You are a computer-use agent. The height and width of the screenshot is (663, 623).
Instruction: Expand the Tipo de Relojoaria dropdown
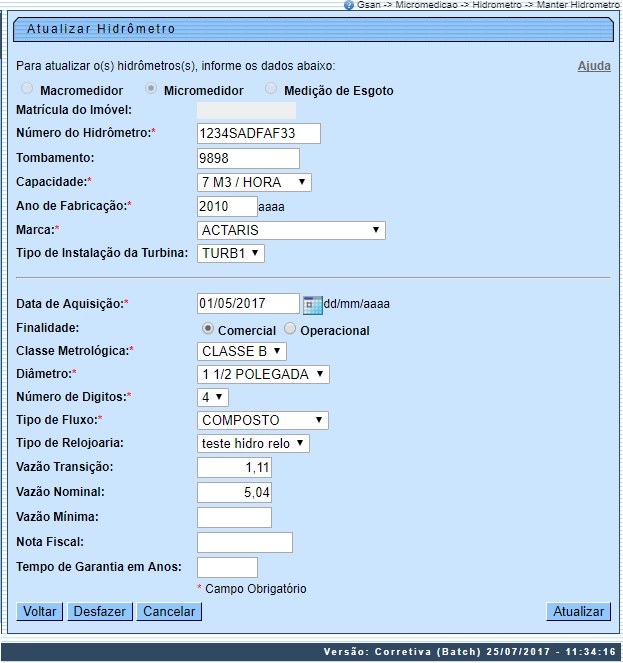click(254, 443)
